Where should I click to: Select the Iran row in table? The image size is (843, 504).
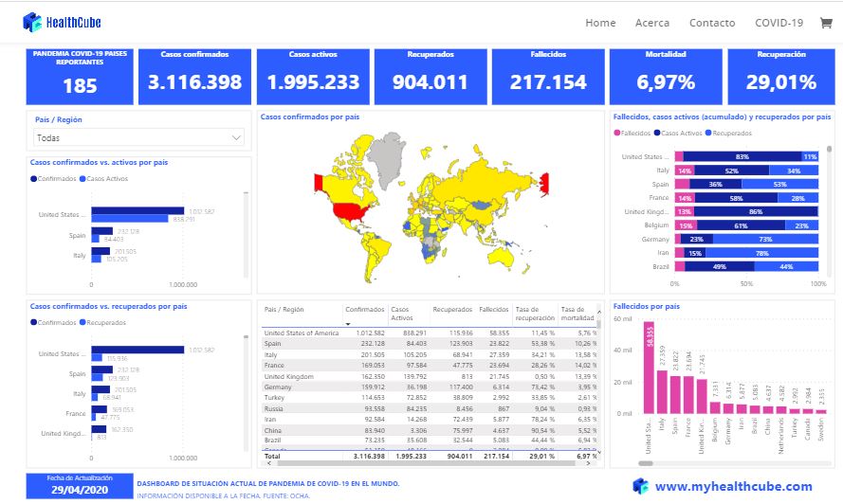pos(431,419)
